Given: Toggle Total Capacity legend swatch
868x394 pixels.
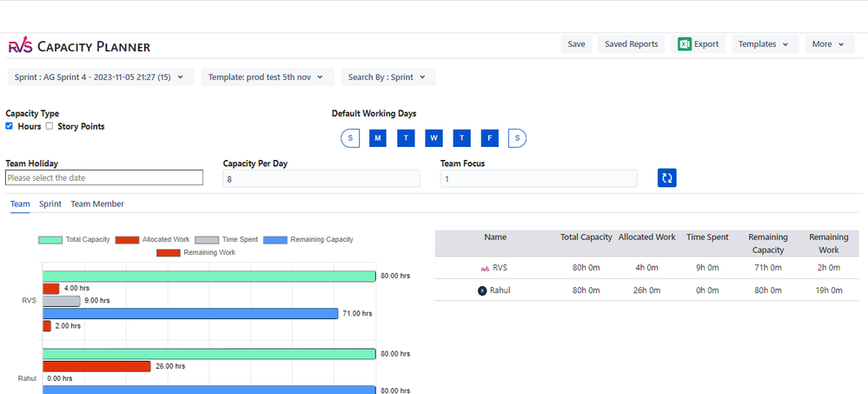Looking at the screenshot, I should pos(50,240).
